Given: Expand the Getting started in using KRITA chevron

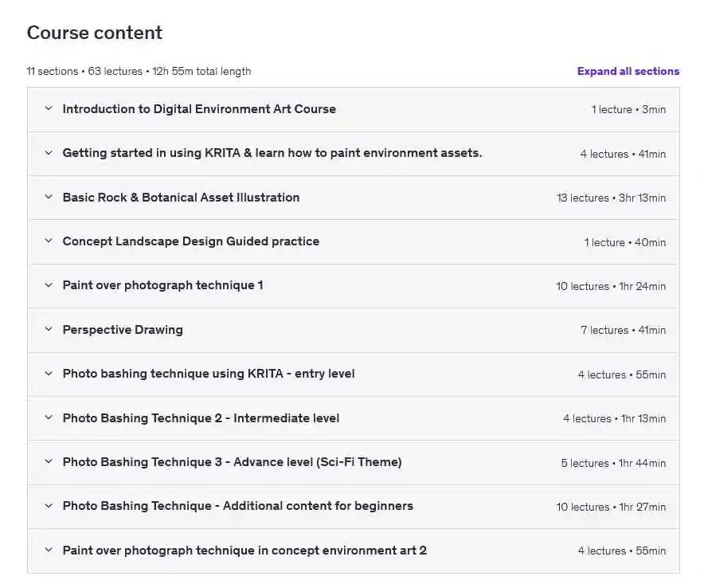Looking at the screenshot, I should point(49,153).
